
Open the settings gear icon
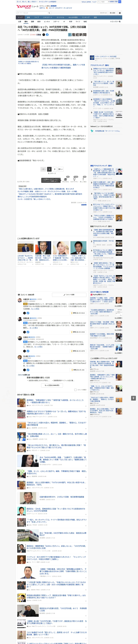[x=120, y=13]
